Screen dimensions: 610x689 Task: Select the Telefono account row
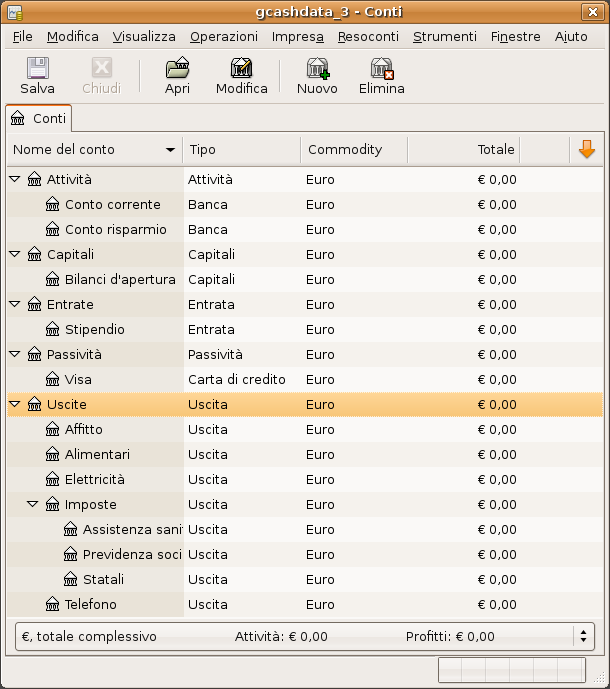[x=91, y=604]
